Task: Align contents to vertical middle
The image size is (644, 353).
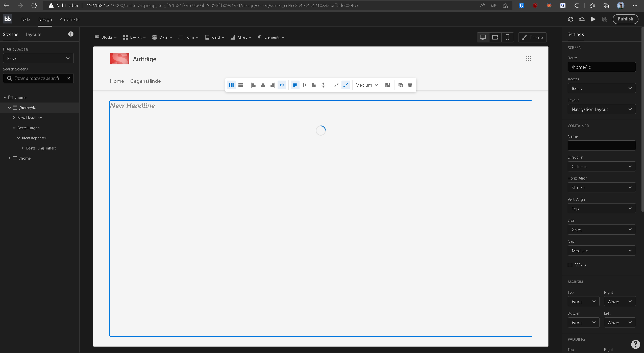Action: tap(304, 85)
